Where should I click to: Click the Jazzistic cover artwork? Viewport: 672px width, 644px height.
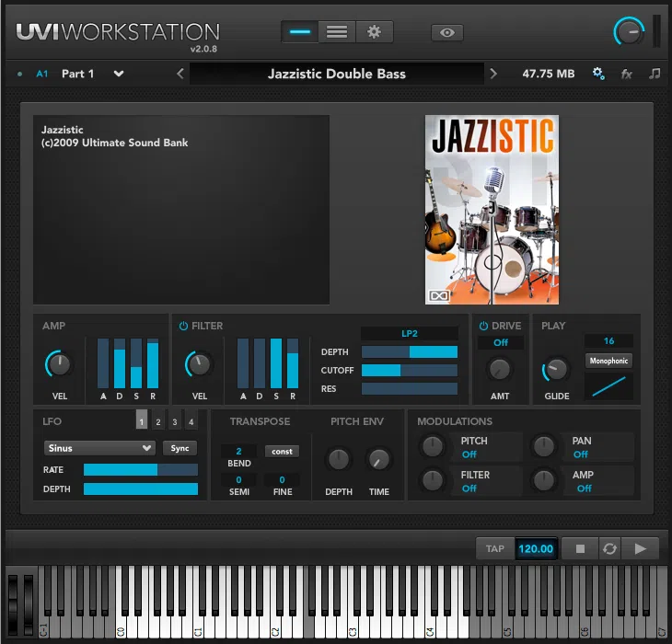492,210
